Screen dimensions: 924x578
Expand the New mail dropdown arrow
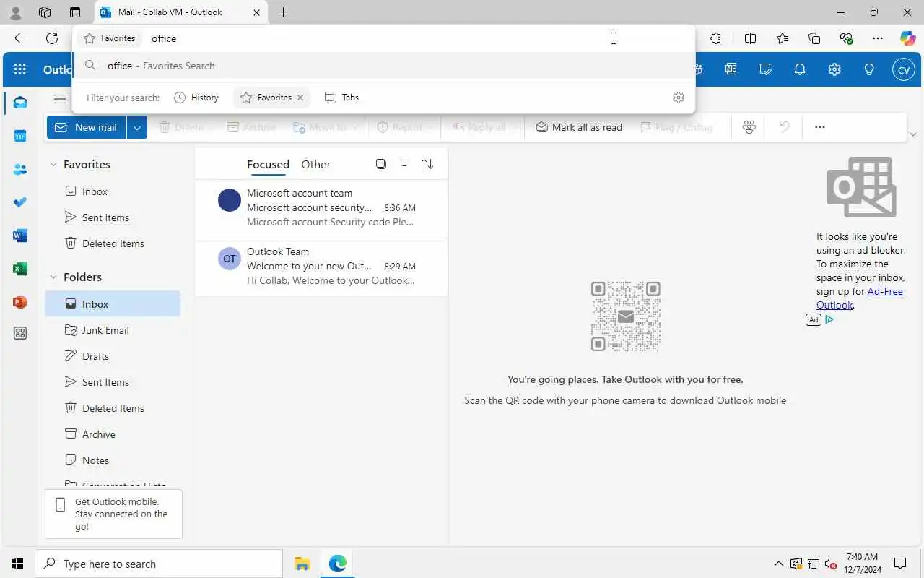pyautogui.click(x=137, y=127)
